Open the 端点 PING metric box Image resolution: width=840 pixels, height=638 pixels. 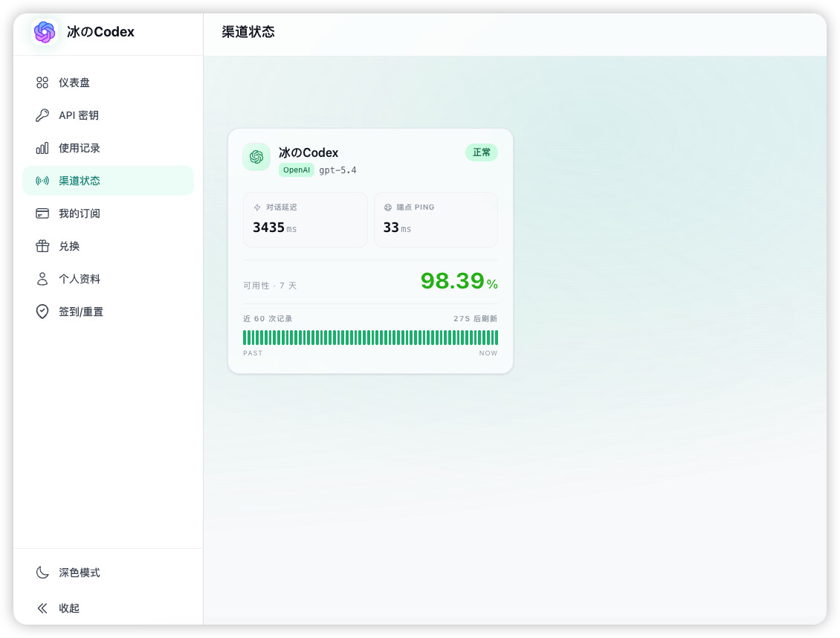(x=436, y=219)
